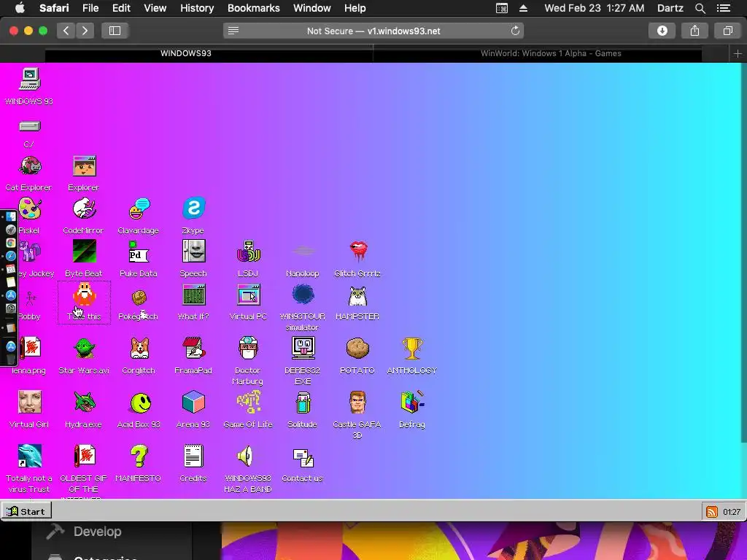Open the POTATO icon
This screenshot has height=560, width=747.
pyautogui.click(x=357, y=348)
